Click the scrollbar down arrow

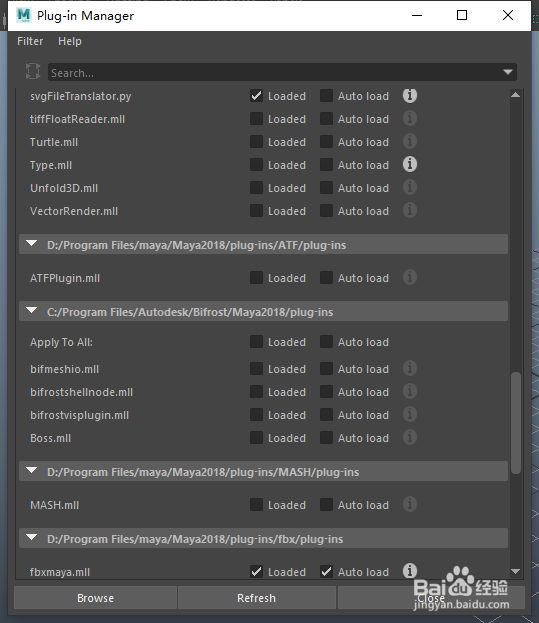click(x=516, y=571)
